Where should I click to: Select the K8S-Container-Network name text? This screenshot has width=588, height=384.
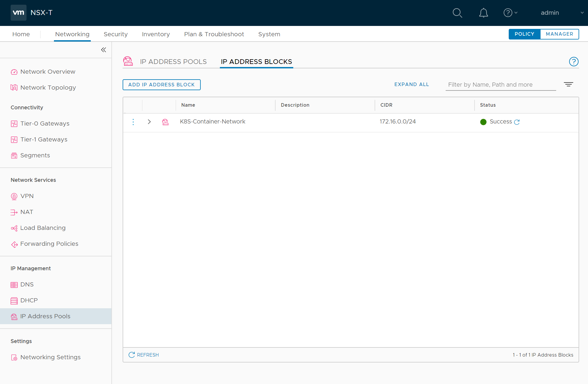[x=213, y=121]
